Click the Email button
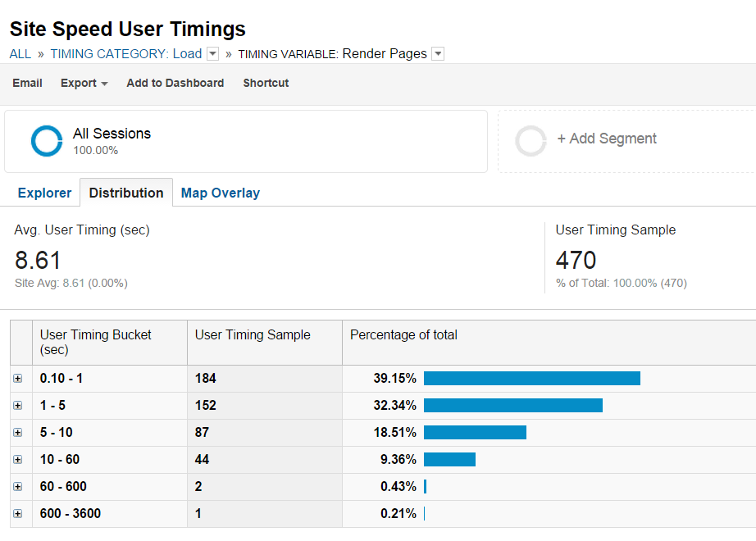Image resolution: width=756 pixels, height=541 pixels. 27,83
